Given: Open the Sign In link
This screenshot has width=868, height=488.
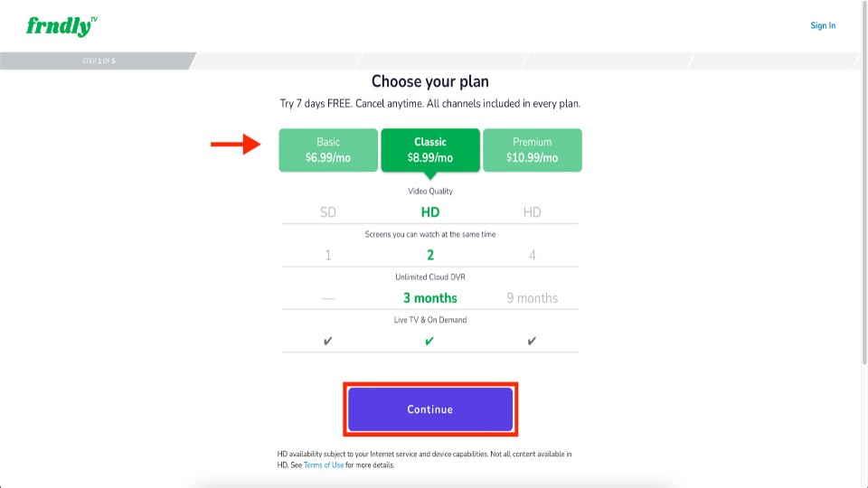Looking at the screenshot, I should click(823, 25).
